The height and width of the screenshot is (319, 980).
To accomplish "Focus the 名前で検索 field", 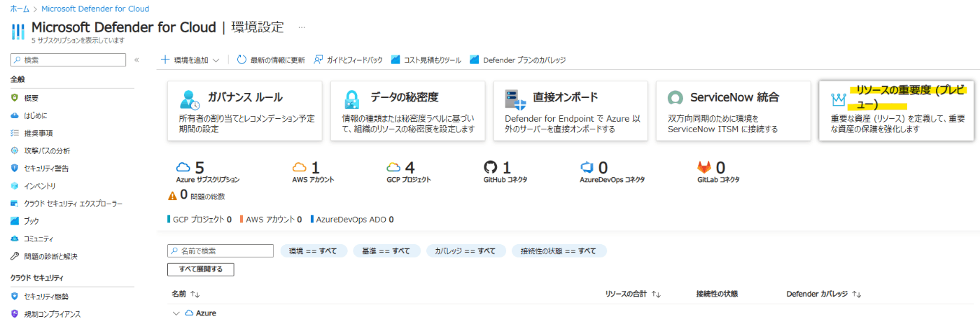I will pos(220,251).
